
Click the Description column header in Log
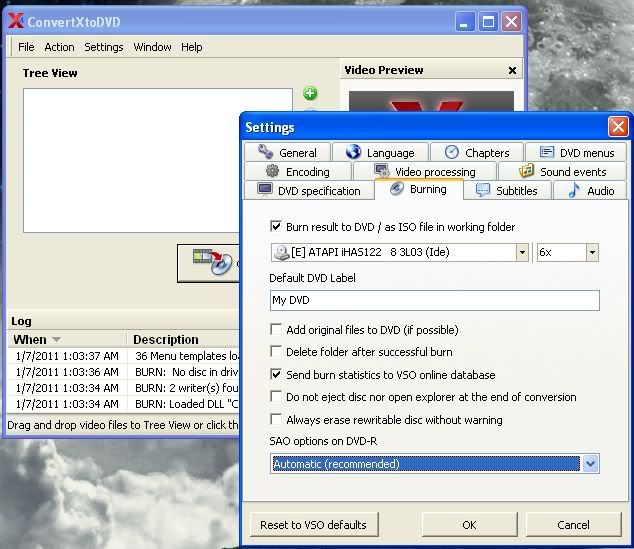click(184, 339)
